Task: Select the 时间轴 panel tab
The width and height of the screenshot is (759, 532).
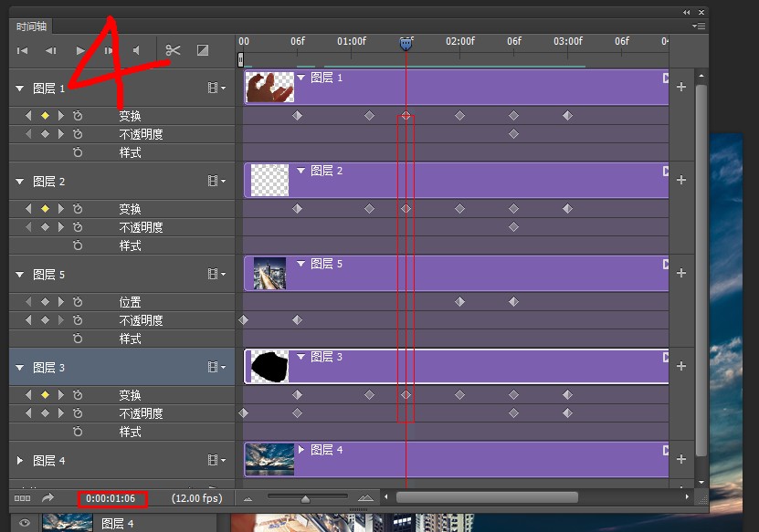Action: pyautogui.click(x=31, y=26)
